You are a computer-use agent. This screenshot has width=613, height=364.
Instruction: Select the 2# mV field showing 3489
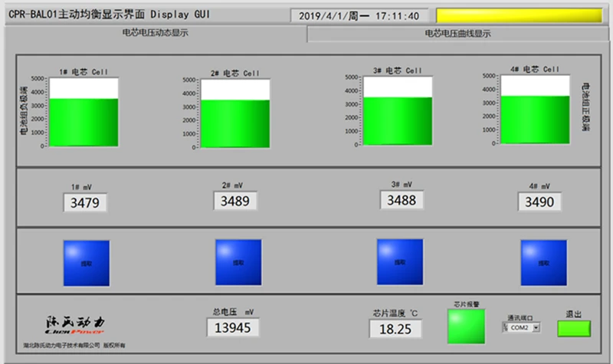235,201
